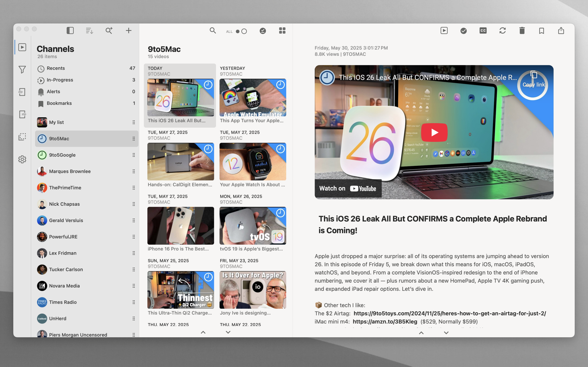Open options handle for Marques Brownlee channel
The image size is (588, 367).
134,171
